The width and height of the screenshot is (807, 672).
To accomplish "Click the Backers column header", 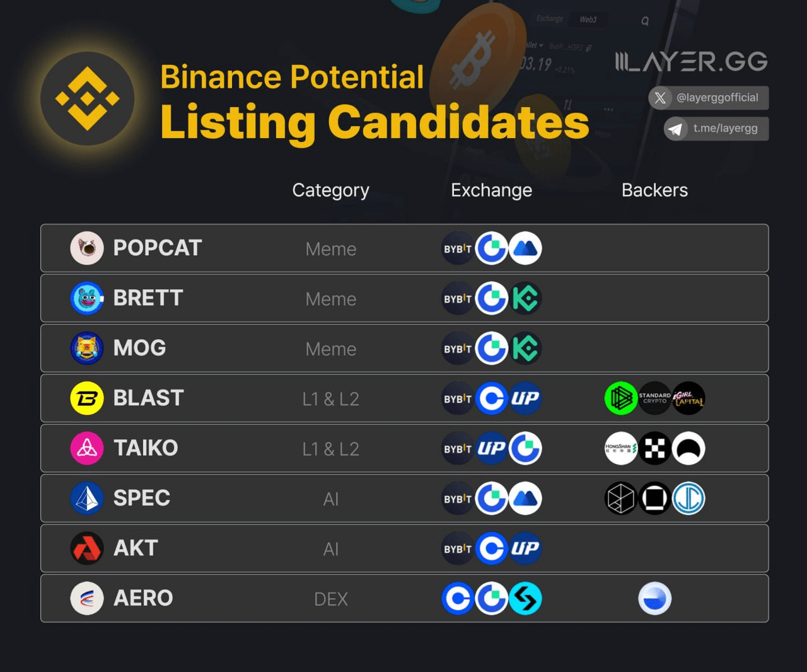I will click(654, 190).
